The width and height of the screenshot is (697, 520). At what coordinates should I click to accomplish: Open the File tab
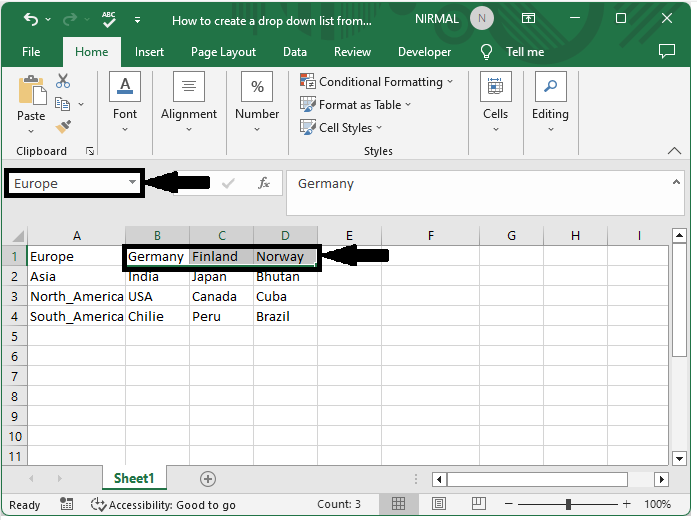pyautogui.click(x=31, y=52)
